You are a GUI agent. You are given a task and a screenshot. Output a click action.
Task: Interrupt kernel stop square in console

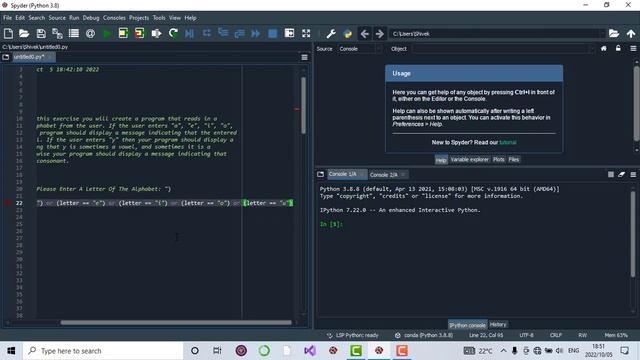coord(611,174)
